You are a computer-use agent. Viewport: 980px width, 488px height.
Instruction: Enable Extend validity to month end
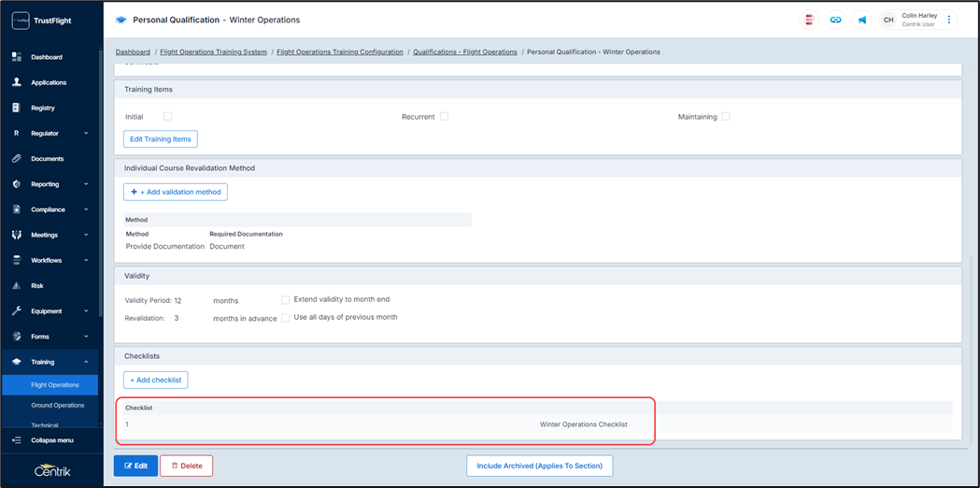point(286,300)
